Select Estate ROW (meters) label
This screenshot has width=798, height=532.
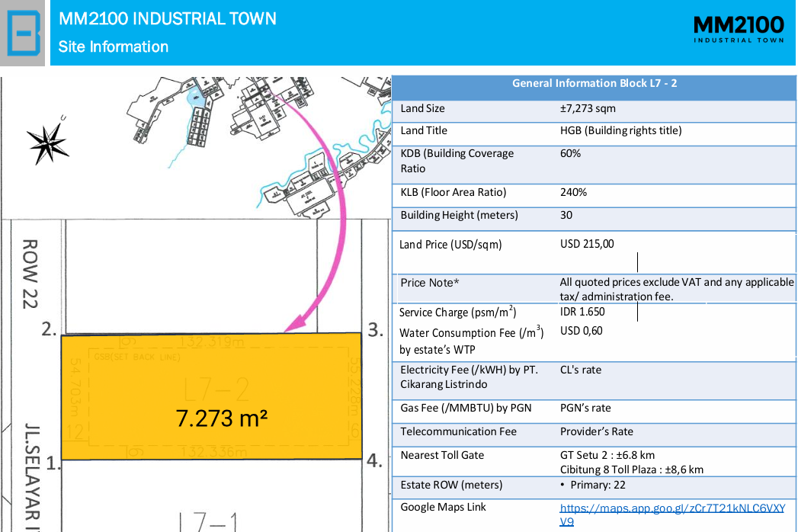(x=451, y=485)
